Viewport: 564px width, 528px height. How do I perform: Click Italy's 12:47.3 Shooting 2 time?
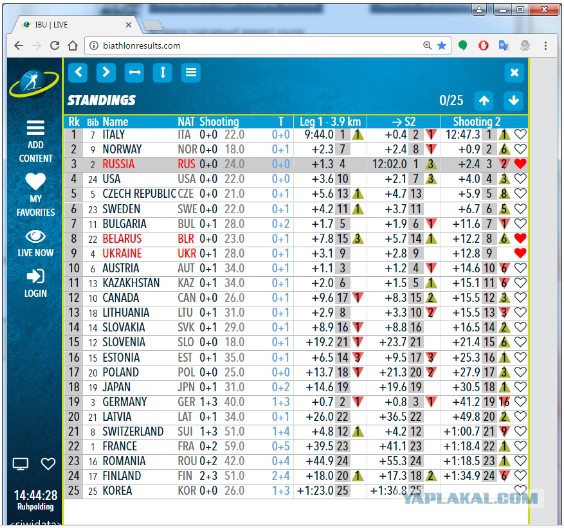pos(463,134)
